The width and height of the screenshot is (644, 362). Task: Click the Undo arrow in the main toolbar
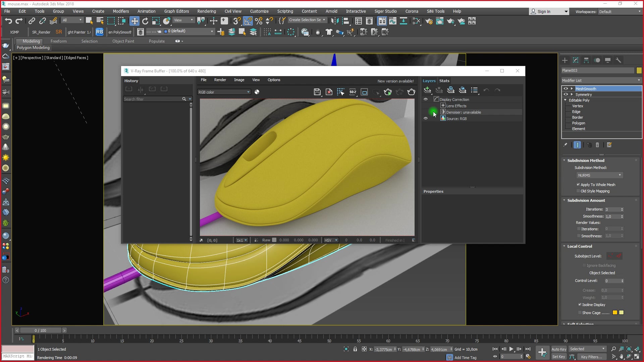coord(8,21)
